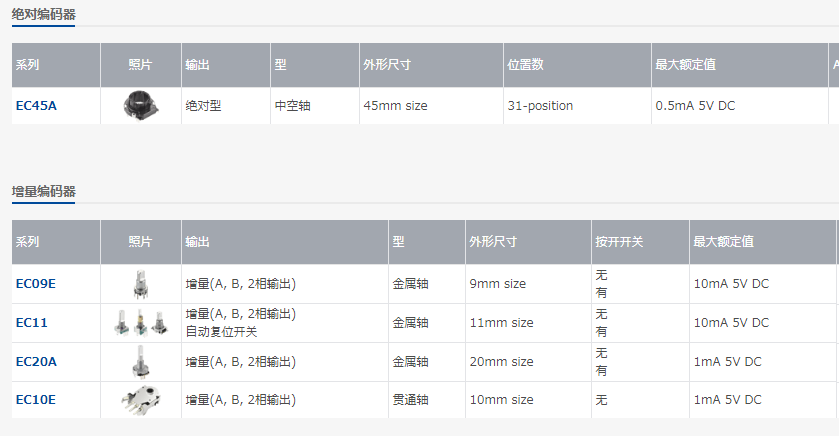839x436 pixels.
Task: Click 外形尺寸 header in the 增量编码器 table
Action: tap(492, 242)
